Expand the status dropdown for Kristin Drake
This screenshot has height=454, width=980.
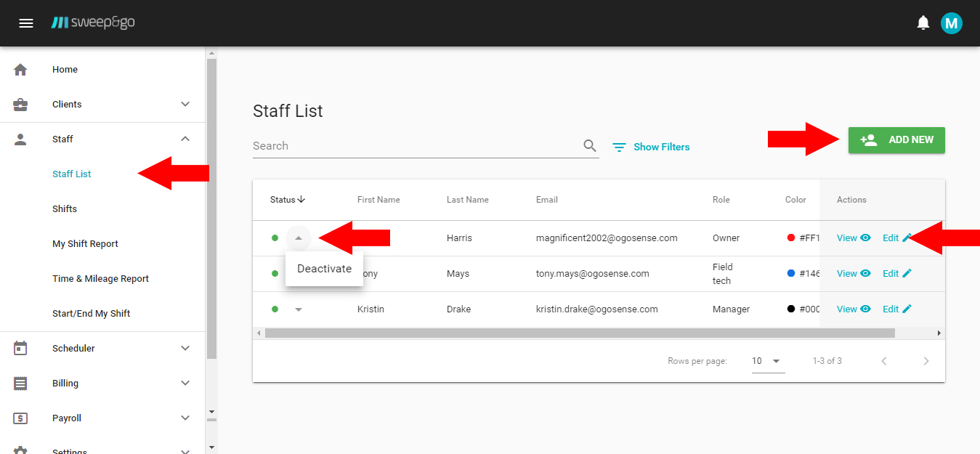[298, 309]
